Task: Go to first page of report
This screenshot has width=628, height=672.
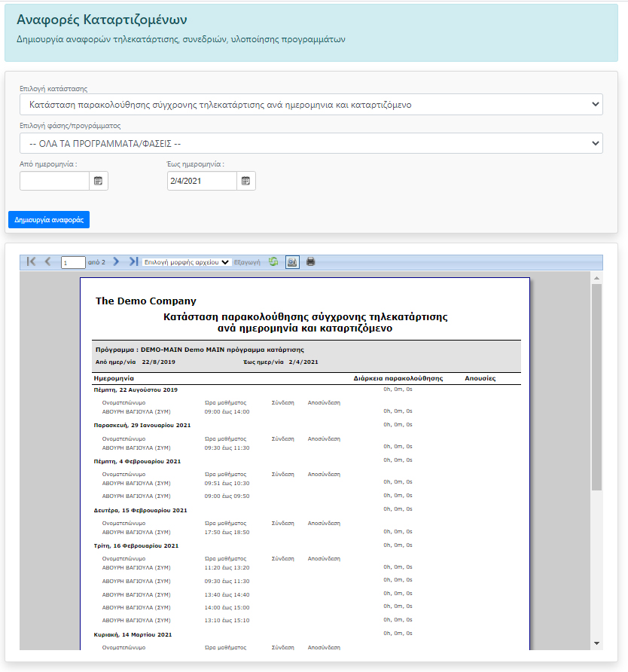Action: tap(31, 262)
